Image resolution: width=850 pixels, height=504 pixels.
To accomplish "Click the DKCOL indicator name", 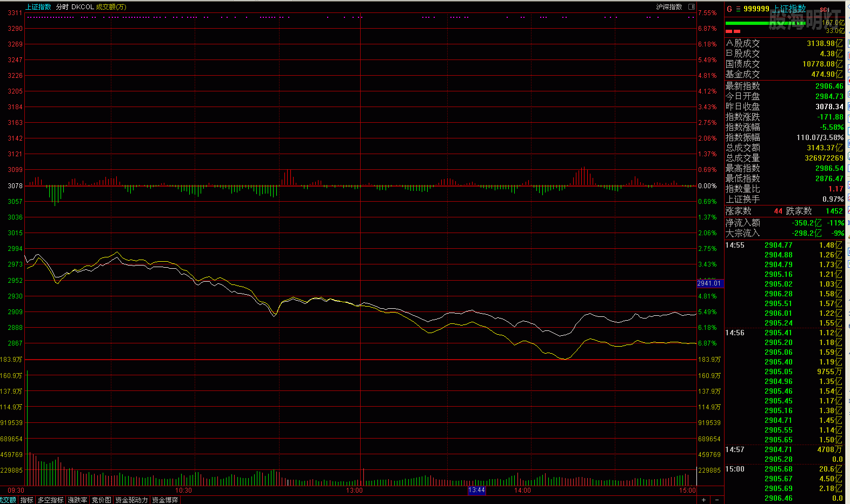I will [x=83, y=7].
